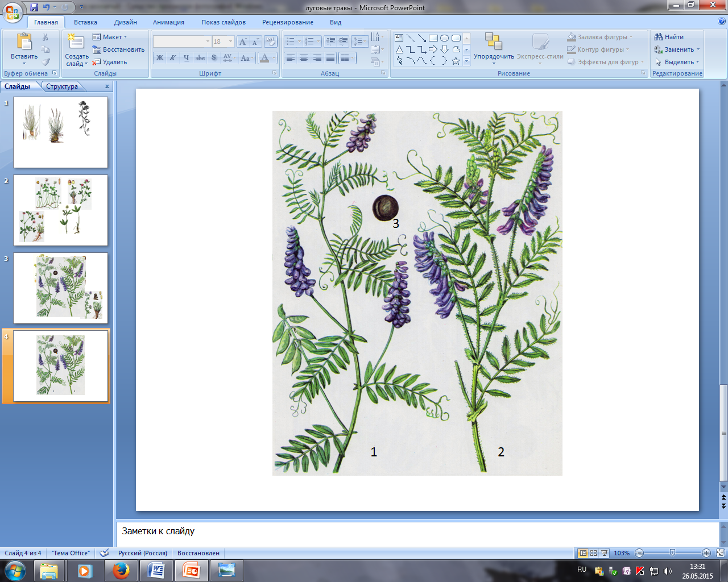Center text alignment icon

(304, 58)
